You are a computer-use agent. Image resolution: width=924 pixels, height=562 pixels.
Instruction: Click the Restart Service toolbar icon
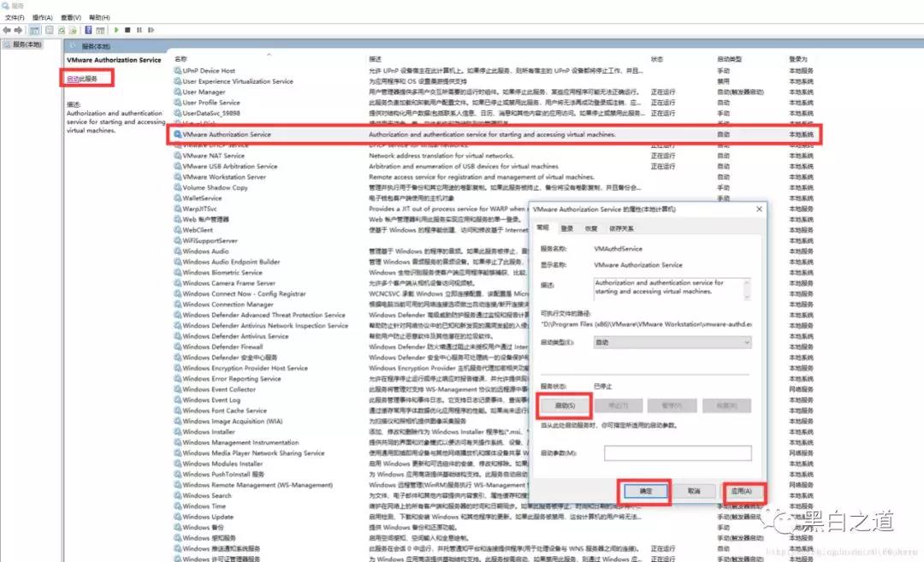click(x=151, y=30)
